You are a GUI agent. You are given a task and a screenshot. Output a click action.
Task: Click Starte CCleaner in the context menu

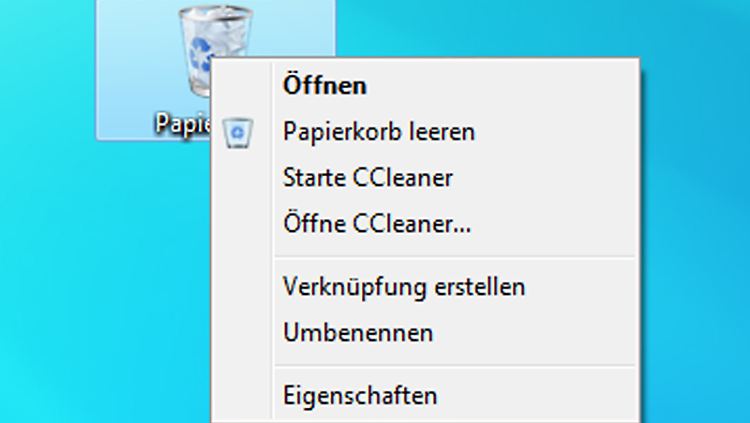(368, 178)
